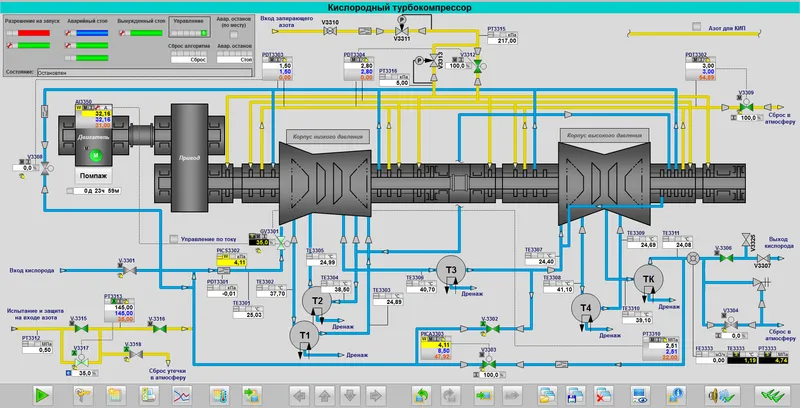Image resolution: width=800 pixels, height=408 pixels.
Task: Click the monitor with eye icon
Action: click(641, 395)
